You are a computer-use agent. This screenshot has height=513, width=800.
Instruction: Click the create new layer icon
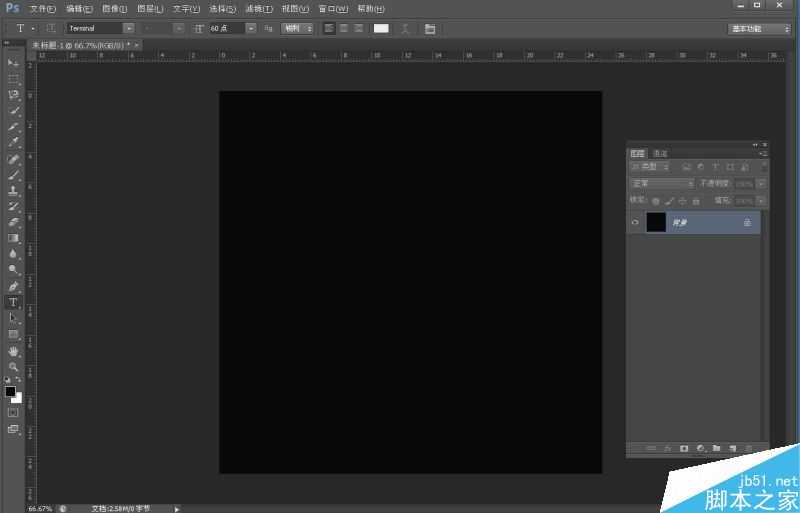(733, 448)
